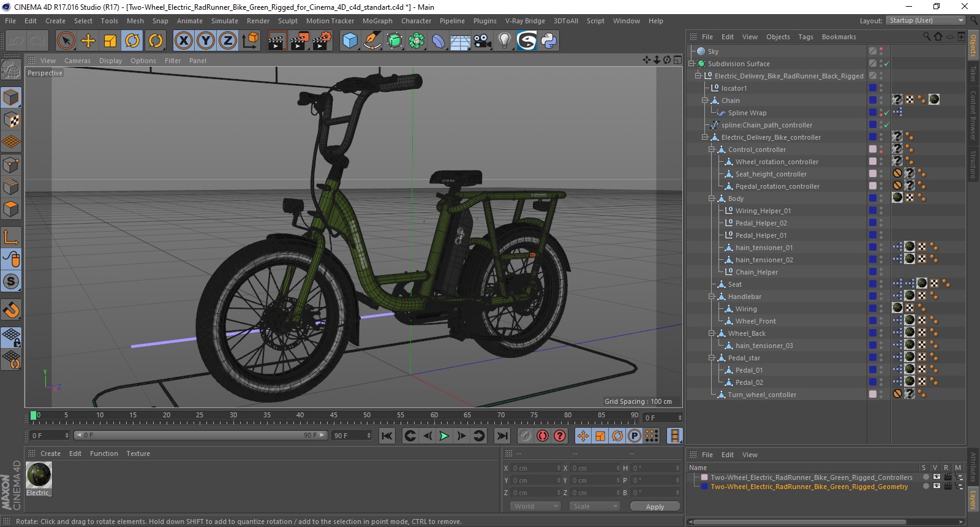Open the MoGraph menu
The width and height of the screenshot is (980, 527).
click(377, 21)
